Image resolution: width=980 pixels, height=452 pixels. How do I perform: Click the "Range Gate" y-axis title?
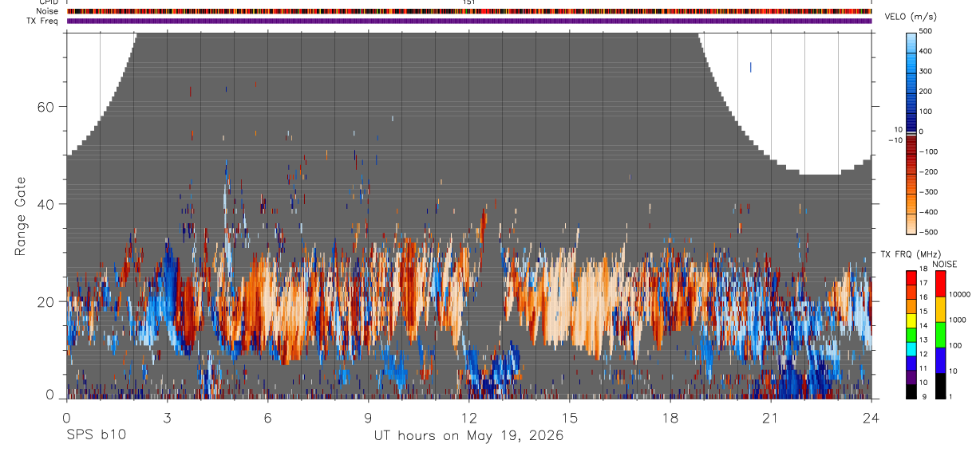pos(20,216)
